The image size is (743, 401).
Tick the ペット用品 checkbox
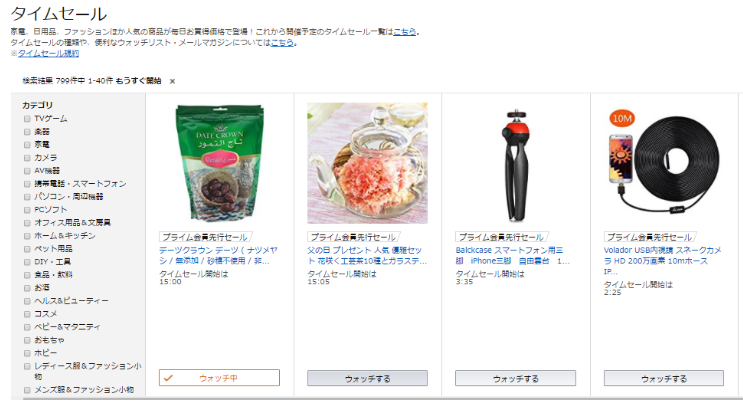pyautogui.click(x=27, y=249)
